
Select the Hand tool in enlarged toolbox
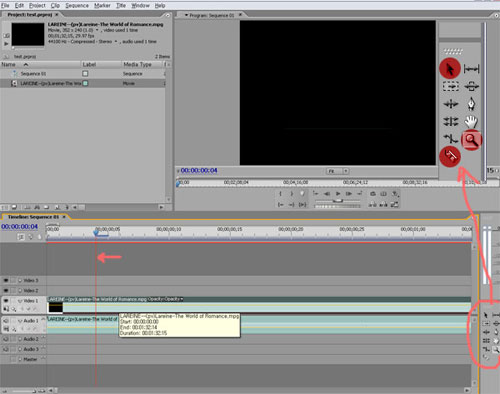point(471,121)
